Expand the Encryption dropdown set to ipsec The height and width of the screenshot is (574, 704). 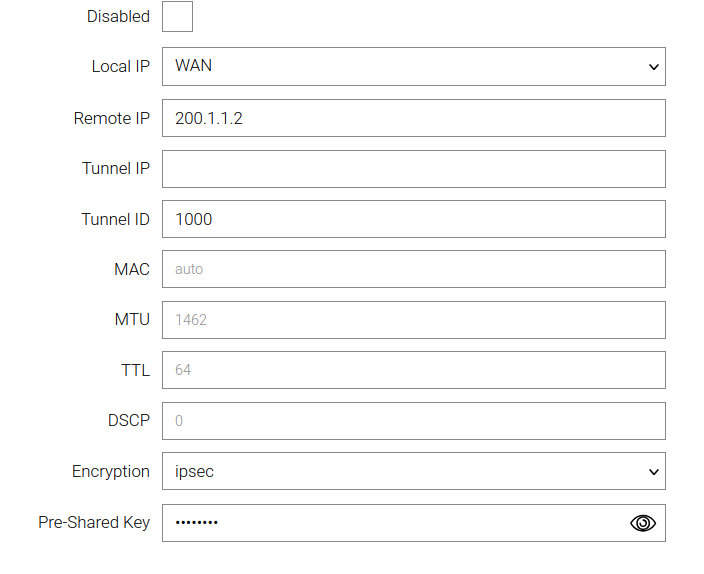click(413, 471)
